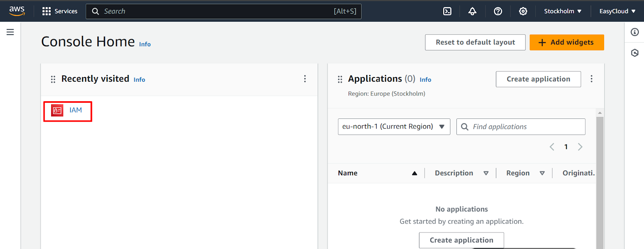Click the top Create application button
The height and width of the screenshot is (249, 644).
[539, 79]
